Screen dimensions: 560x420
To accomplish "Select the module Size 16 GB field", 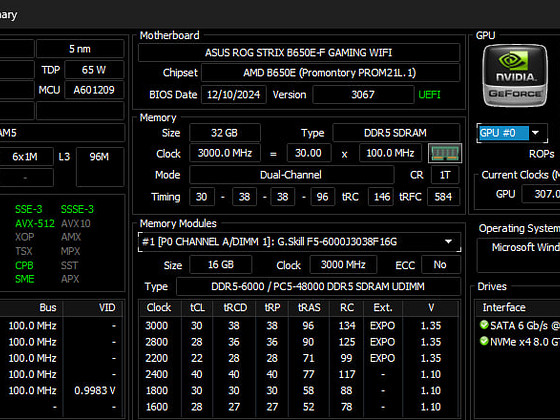I will pos(220,265).
